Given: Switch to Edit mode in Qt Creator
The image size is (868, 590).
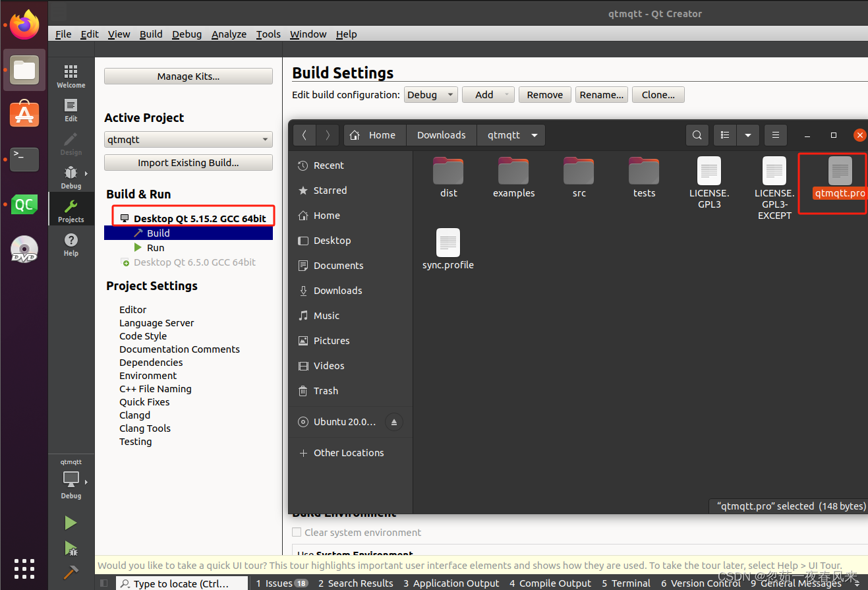Looking at the screenshot, I should [71, 110].
